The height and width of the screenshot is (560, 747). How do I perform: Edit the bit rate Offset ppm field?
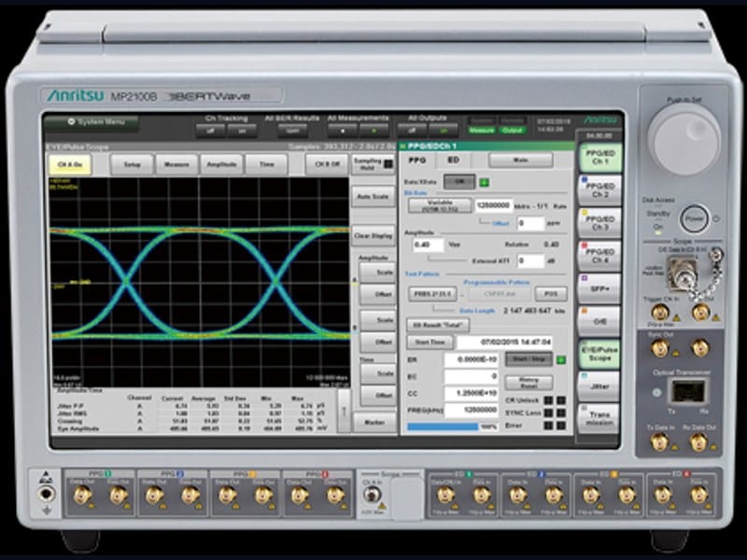coord(530,223)
